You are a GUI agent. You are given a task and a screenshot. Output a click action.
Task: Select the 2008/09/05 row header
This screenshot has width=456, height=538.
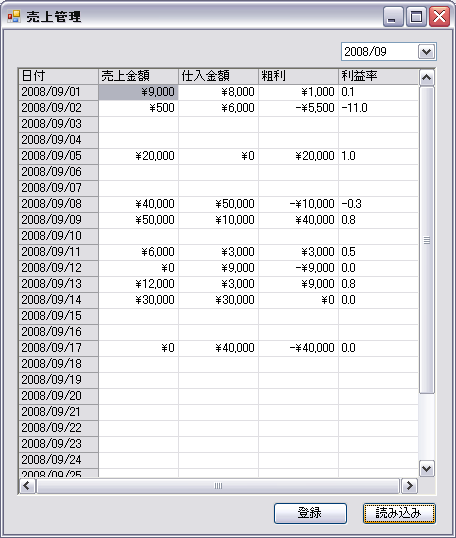tap(58, 156)
